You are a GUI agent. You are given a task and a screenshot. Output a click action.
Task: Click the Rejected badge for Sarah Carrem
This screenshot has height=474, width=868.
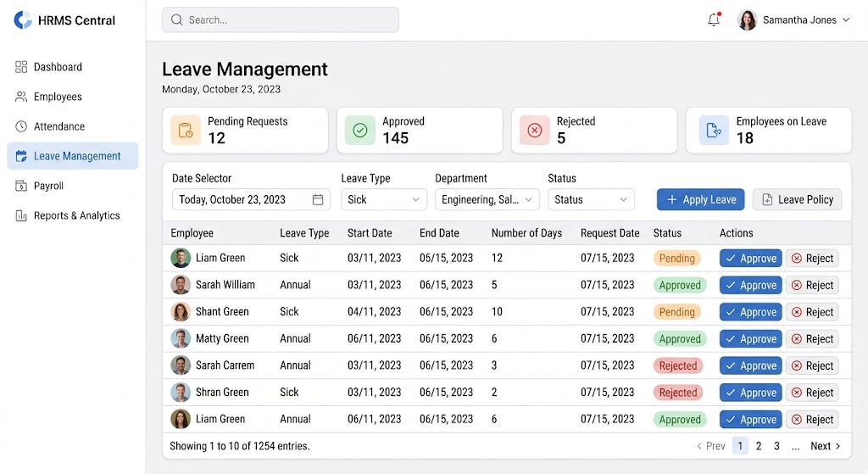click(x=678, y=366)
